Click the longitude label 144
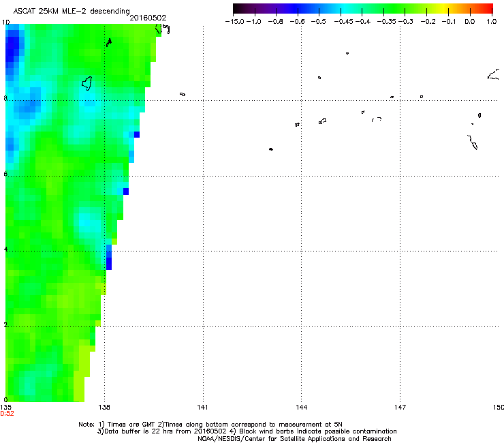 pyautogui.click(x=301, y=408)
